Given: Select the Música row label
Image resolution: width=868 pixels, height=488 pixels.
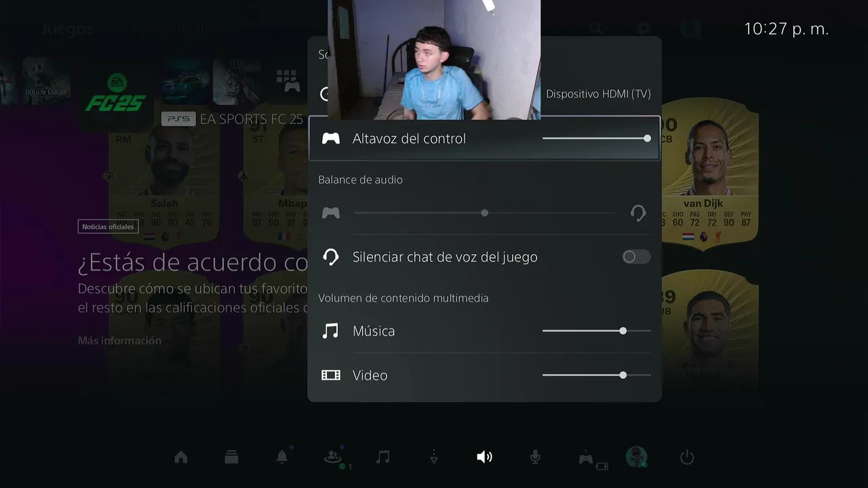Looking at the screenshot, I should pyautogui.click(x=374, y=331).
